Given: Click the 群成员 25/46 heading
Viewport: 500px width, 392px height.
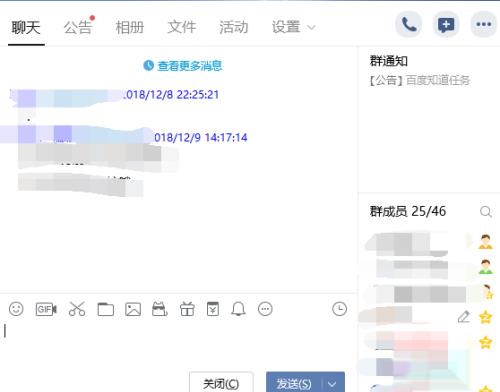Looking at the screenshot, I should 408,211.
